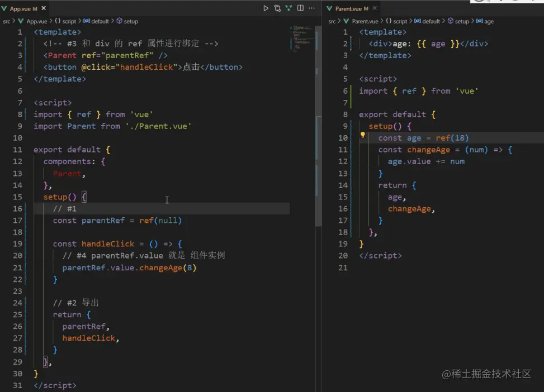Click './Parent.vue' import path string
Screen dimensions: 544x392
[158, 126]
